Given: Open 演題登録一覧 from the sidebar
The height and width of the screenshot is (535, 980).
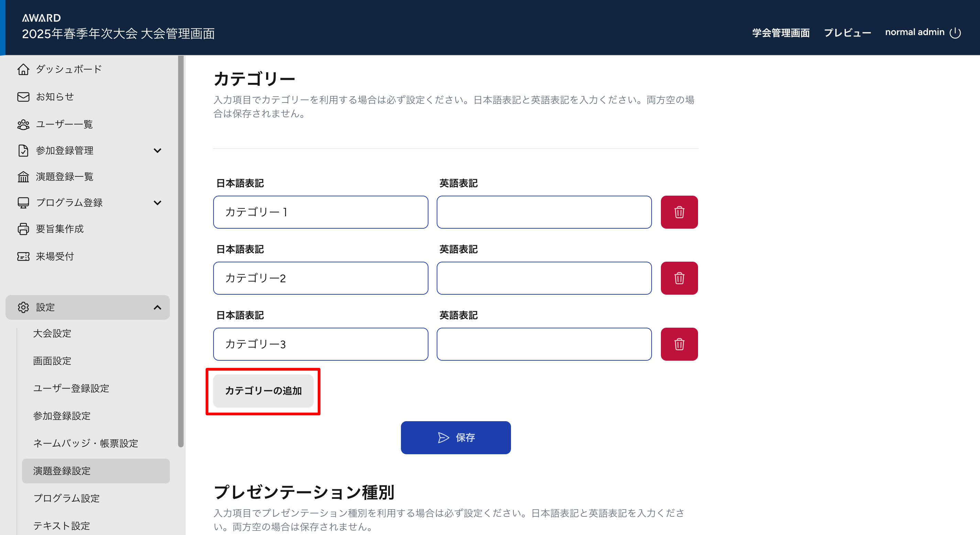Looking at the screenshot, I should coord(65,177).
